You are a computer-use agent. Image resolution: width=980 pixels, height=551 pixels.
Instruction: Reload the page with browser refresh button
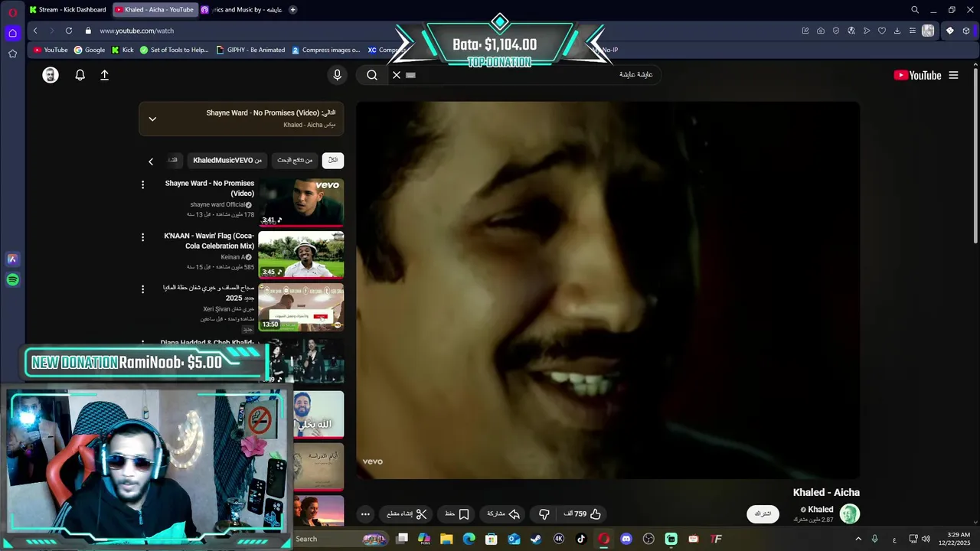69,31
